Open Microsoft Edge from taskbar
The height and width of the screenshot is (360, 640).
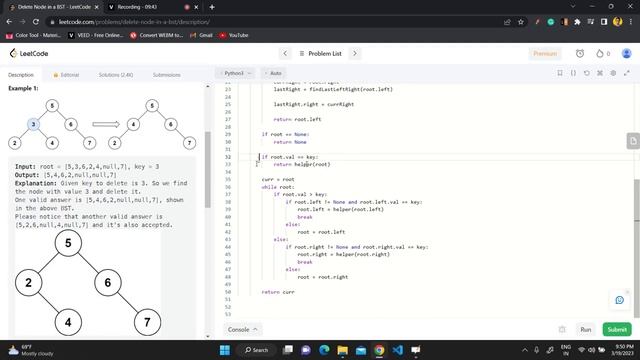point(324,350)
